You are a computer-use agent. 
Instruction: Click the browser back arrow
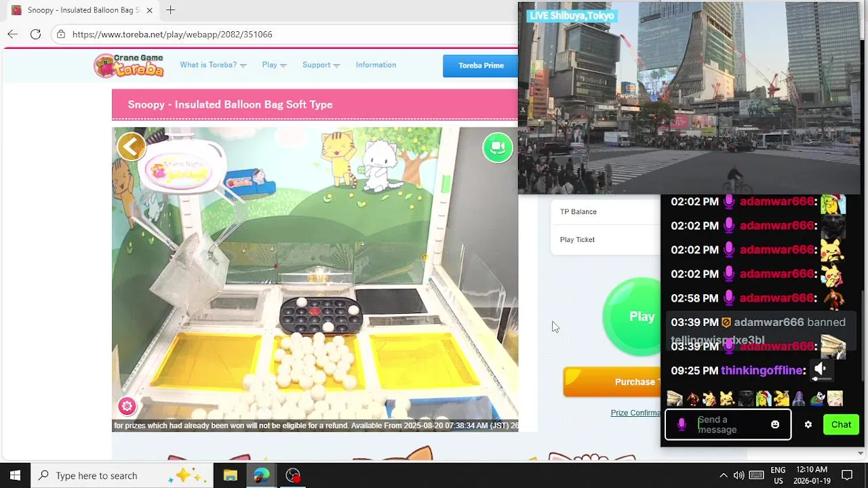[13, 34]
